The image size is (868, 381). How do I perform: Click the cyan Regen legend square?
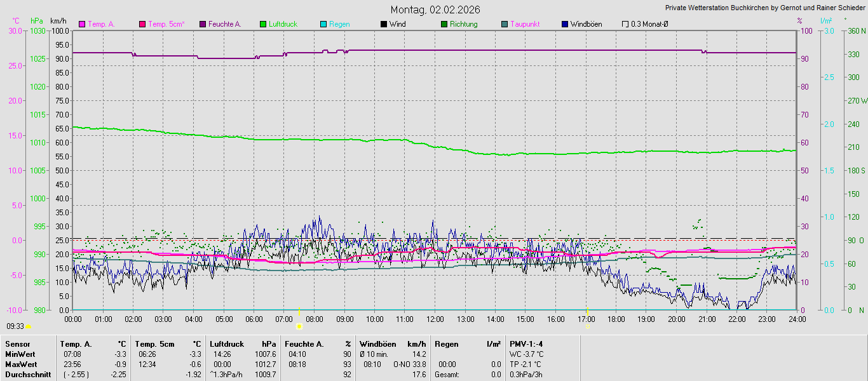point(323,24)
